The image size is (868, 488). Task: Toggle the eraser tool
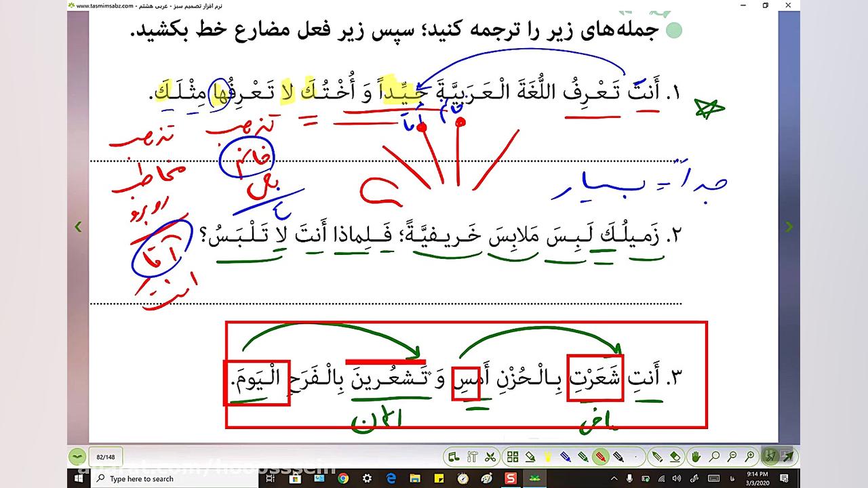click(675, 456)
